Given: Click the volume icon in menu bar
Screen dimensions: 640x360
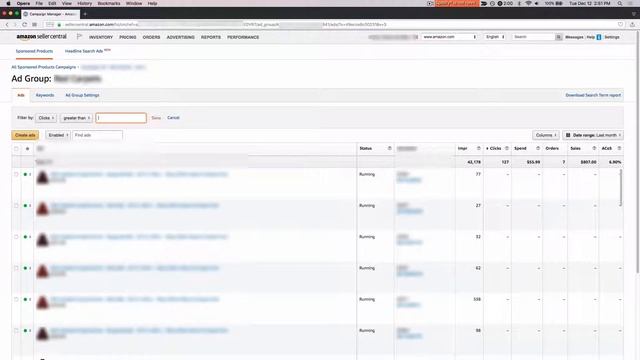Looking at the screenshot, I should point(537,3).
